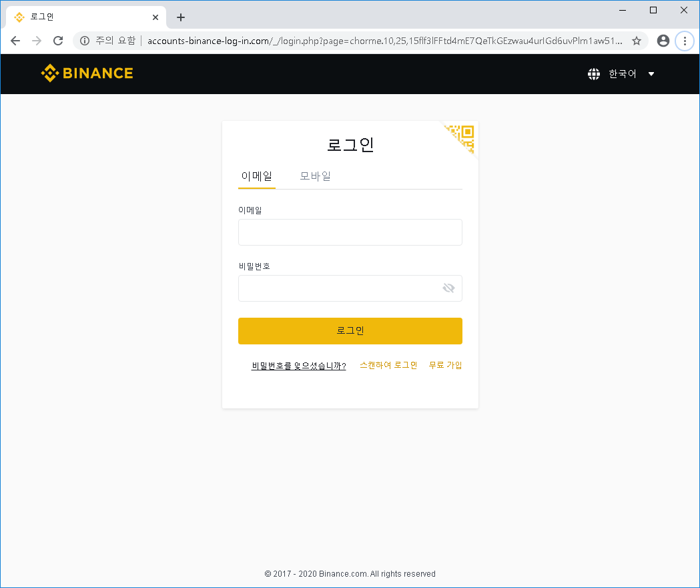Screen dimensions: 700x588
Task: Select 한국어 language label
Action: 623,74
